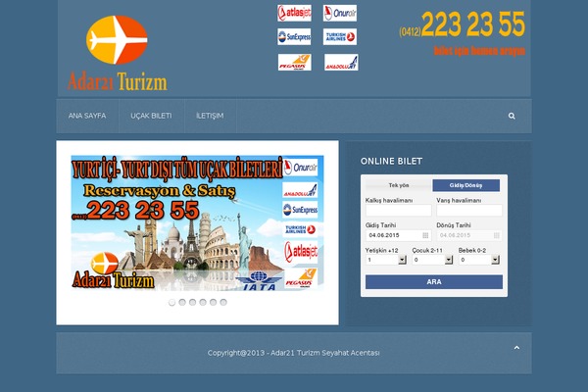588x392 pixels.
Task: Expand the Yetişkin +12 dropdown
Action: tap(386, 260)
